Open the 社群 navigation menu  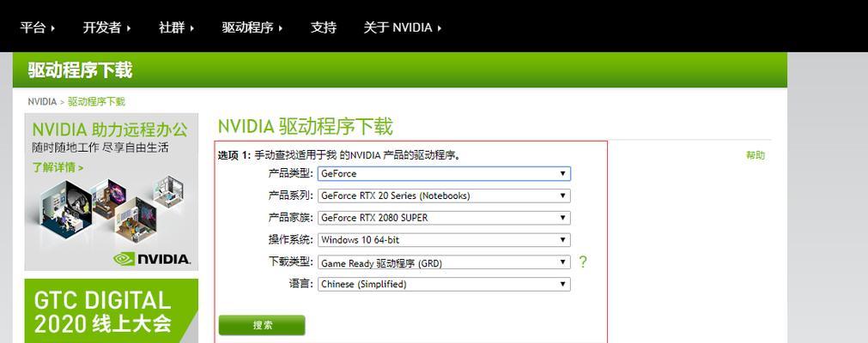[x=177, y=27]
